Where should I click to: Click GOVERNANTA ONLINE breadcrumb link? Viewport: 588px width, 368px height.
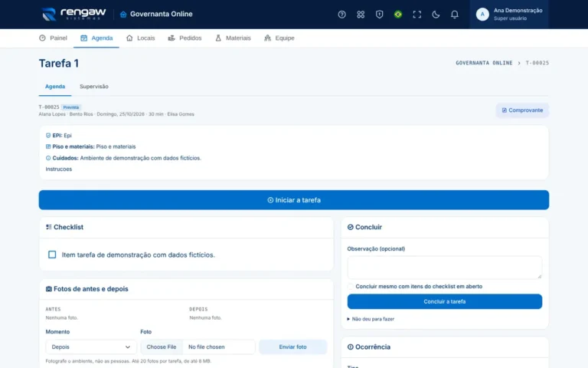(484, 63)
